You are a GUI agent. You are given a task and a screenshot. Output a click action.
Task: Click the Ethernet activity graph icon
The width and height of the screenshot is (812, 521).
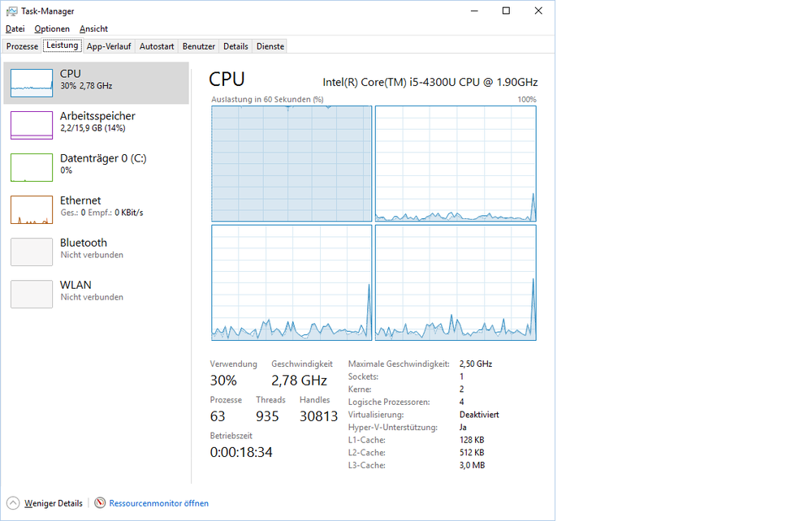coord(32,209)
